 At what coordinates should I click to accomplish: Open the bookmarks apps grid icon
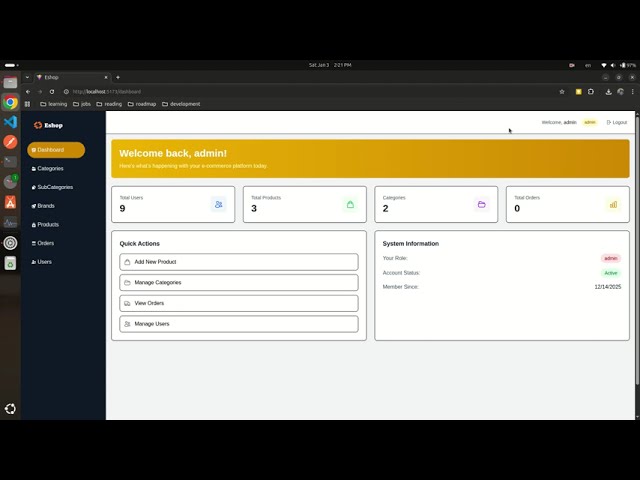(27, 104)
